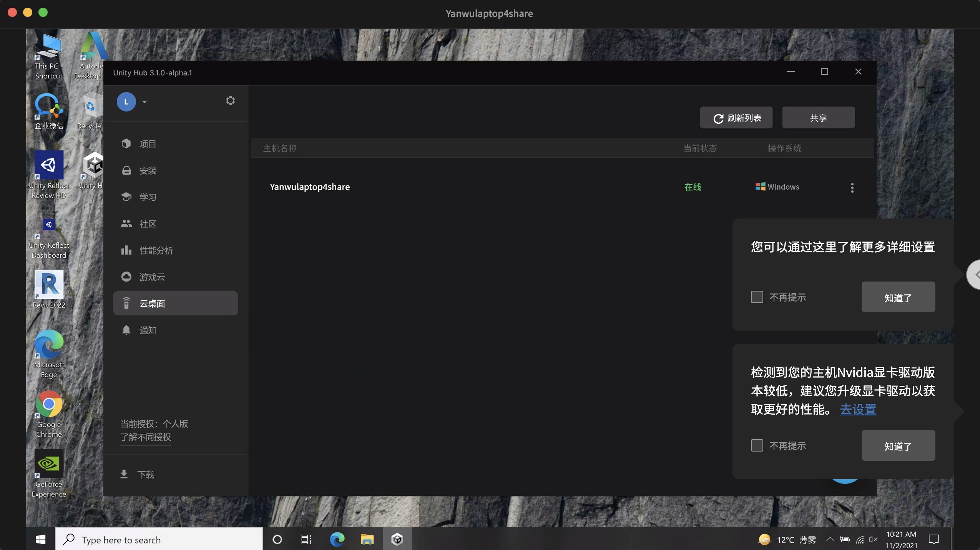This screenshot has width=980, height=550.
Task: Check 不再提示 in the detailed settings popup
Action: point(757,297)
